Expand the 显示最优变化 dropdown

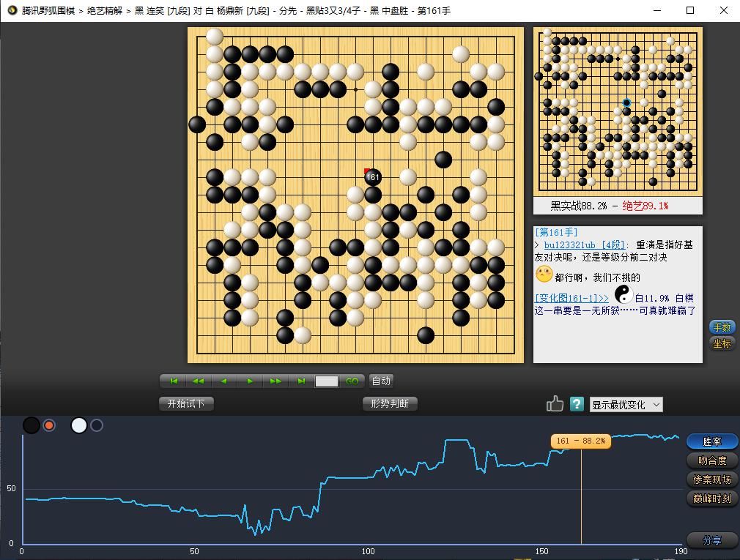(x=626, y=405)
